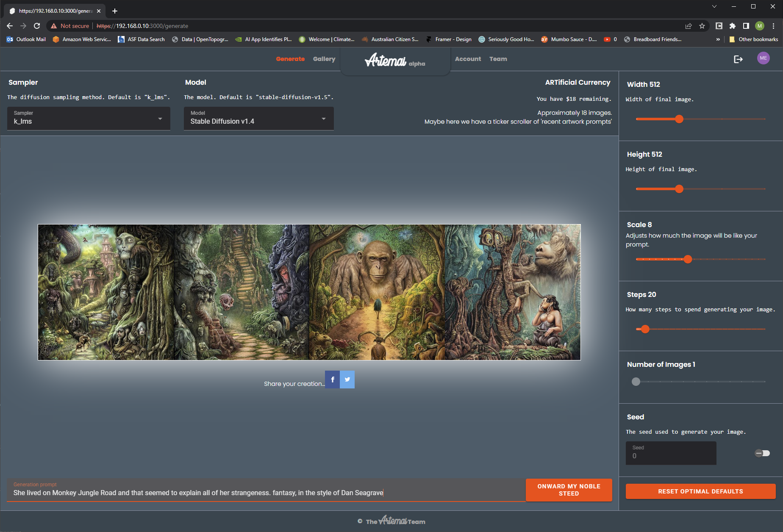Click the logout icon in header
This screenshot has width=783, height=532.
(x=738, y=59)
